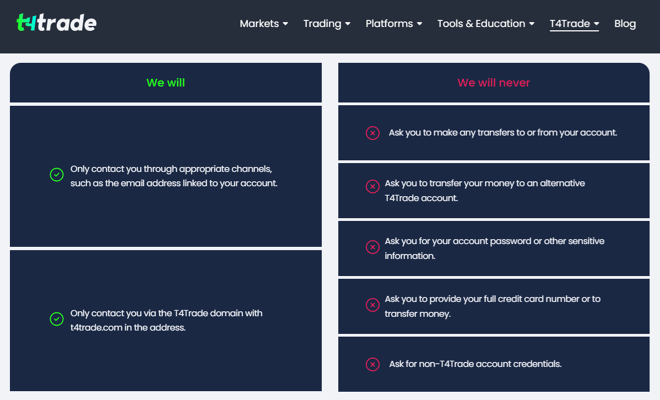Open the Tools & Education menu
Viewport: 660px width, 400px height.
486,24
